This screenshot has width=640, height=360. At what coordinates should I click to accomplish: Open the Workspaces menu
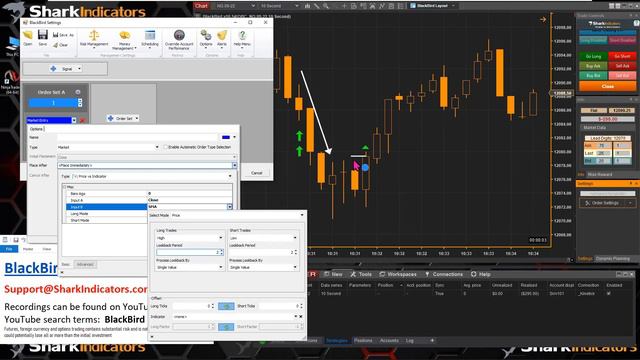[x=398, y=274]
